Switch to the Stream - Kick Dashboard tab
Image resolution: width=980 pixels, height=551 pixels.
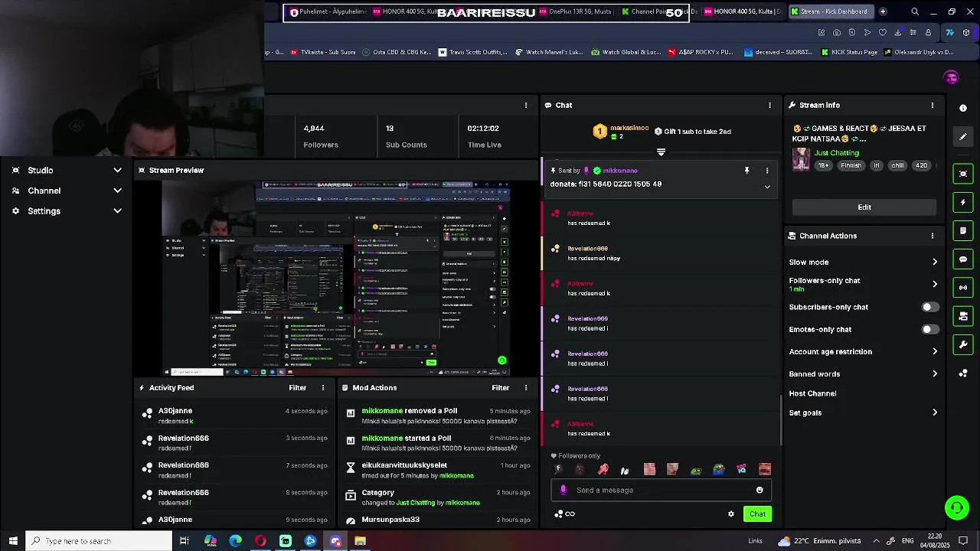[831, 11]
